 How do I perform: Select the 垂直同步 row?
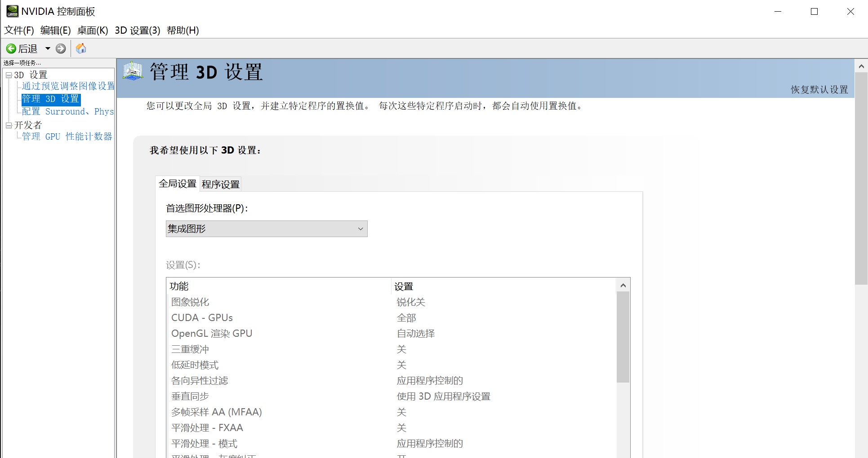[391, 396]
